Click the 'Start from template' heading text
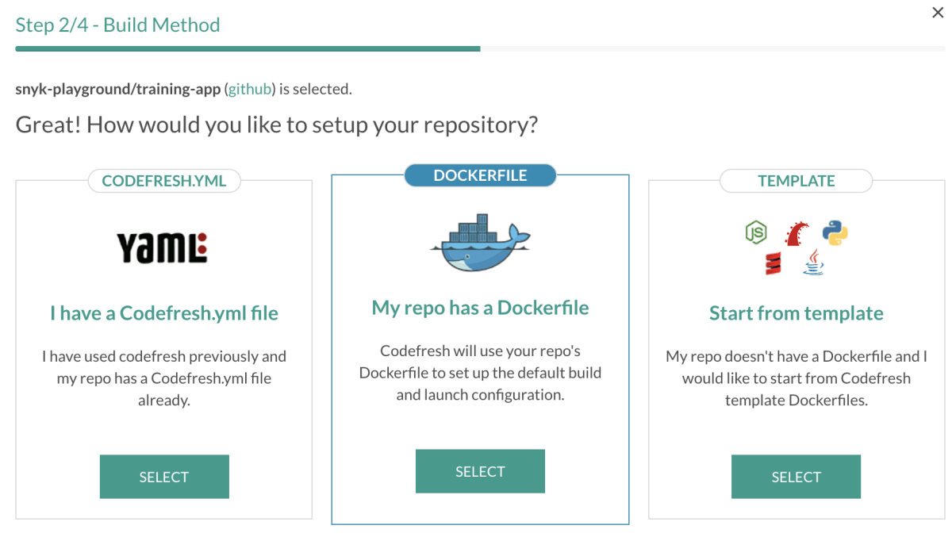 pos(796,313)
